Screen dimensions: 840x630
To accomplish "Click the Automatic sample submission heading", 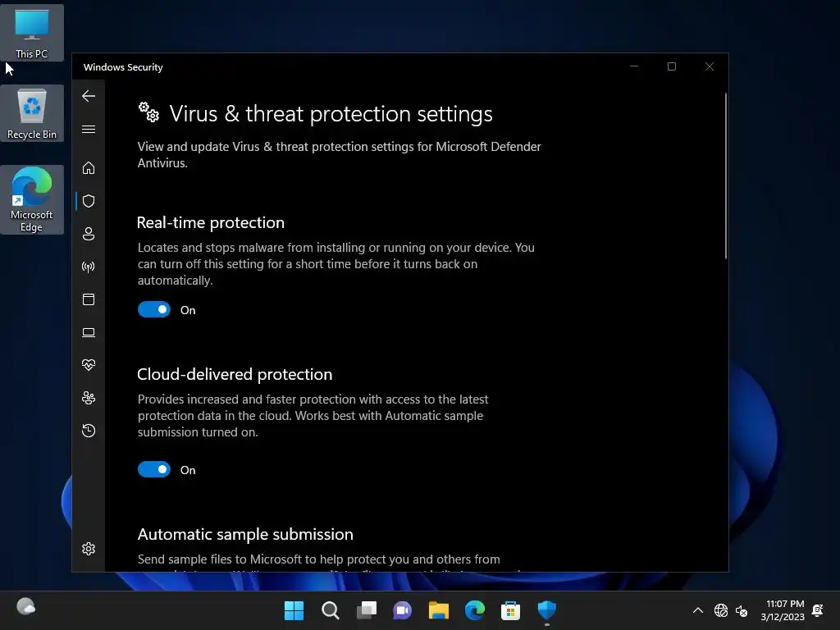I will click(x=245, y=535).
